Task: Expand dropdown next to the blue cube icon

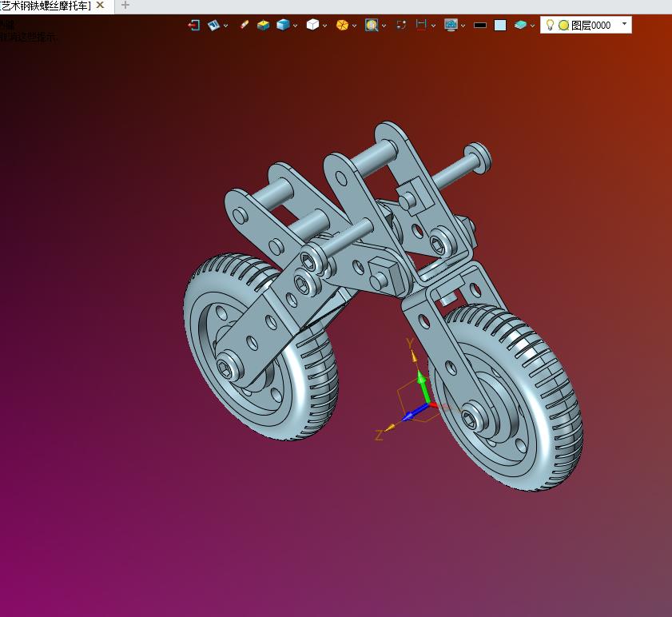Action: (x=296, y=26)
